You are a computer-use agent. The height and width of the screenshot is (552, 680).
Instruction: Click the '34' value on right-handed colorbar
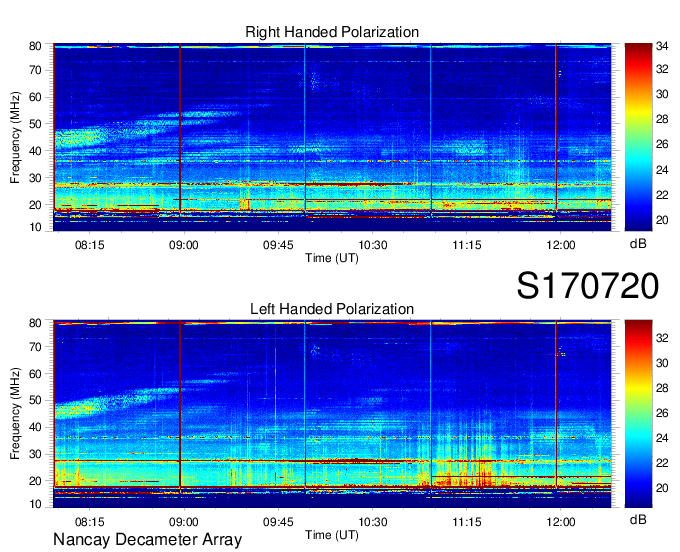(x=662, y=46)
